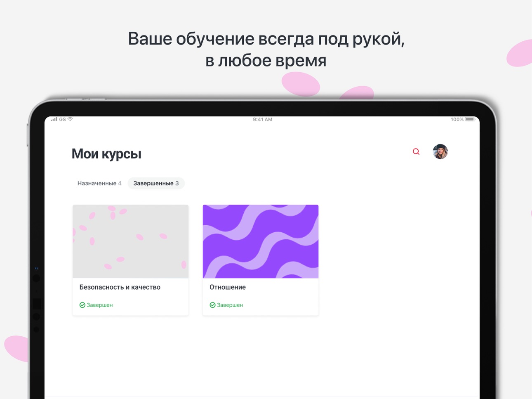Screen dimensions: 532x399
Task: Open the Безопасность и качество course thumbnail
Action: coord(131,241)
